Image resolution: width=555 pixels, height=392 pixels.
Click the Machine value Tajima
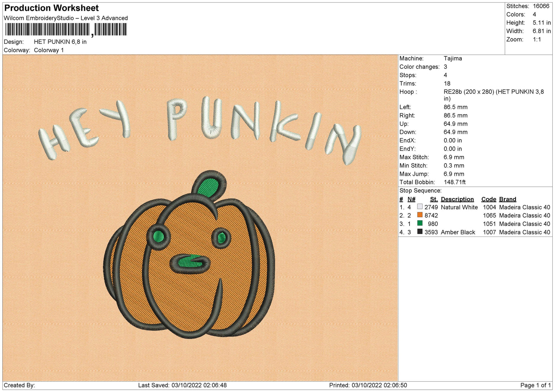[x=453, y=58]
